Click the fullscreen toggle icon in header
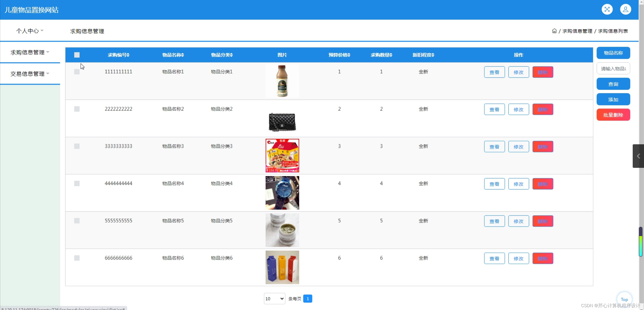 point(607,9)
